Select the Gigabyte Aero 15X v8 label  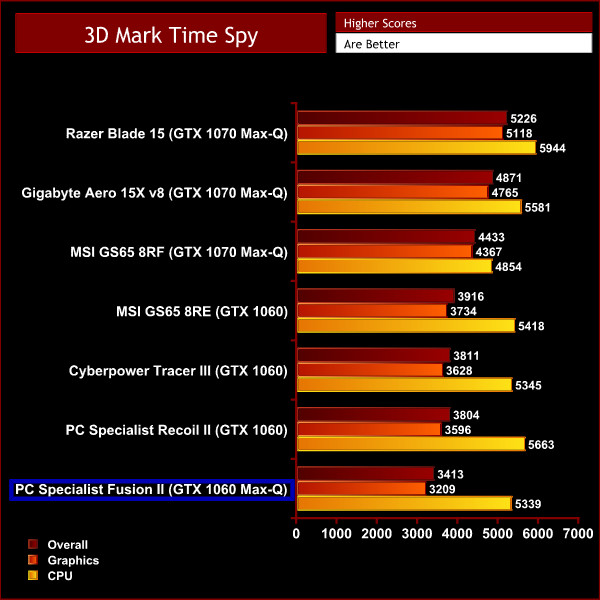point(154,193)
